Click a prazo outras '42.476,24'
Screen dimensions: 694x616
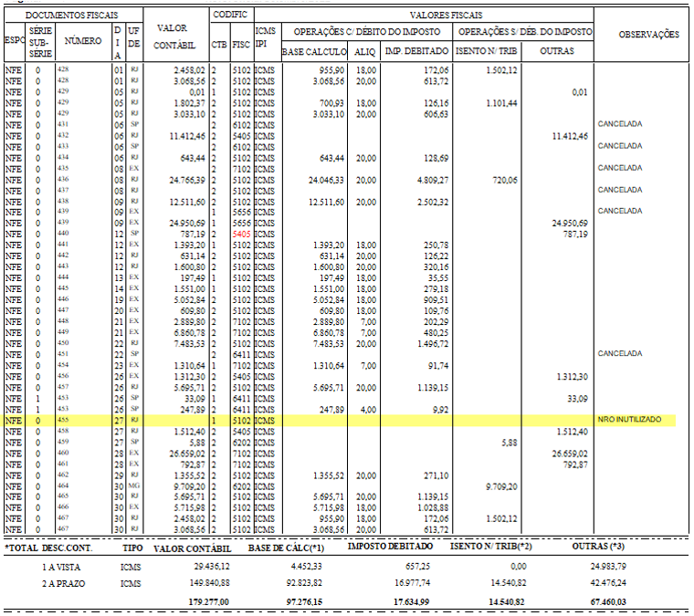pyautogui.click(x=608, y=583)
